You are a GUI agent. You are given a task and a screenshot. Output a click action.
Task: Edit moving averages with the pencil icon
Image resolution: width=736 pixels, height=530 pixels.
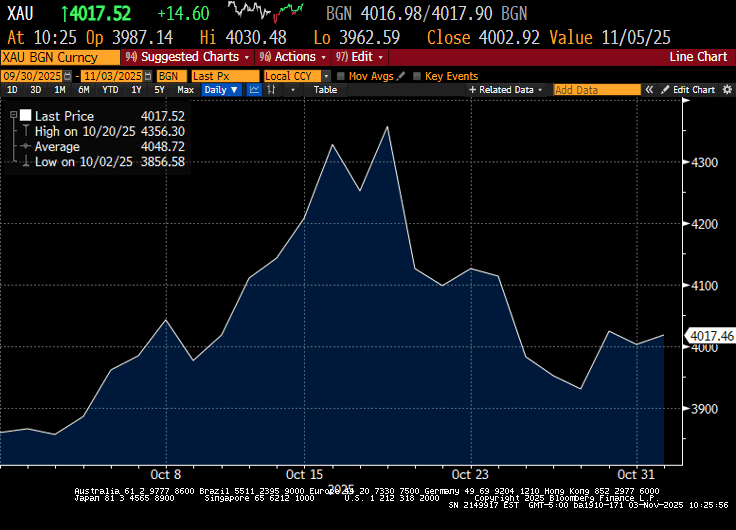pyautogui.click(x=401, y=76)
